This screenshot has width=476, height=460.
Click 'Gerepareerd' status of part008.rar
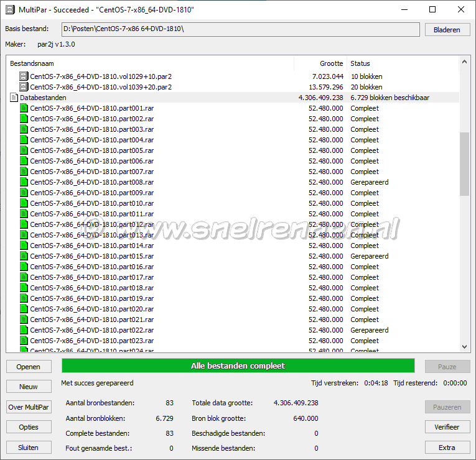370,182
